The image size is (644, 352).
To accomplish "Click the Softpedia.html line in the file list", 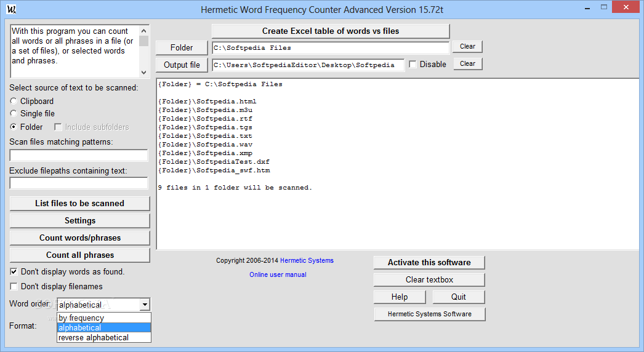I will (207, 102).
